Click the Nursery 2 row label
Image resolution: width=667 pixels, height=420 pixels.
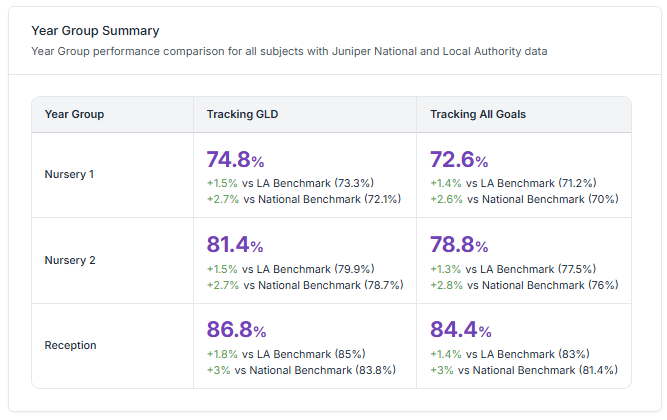70,260
